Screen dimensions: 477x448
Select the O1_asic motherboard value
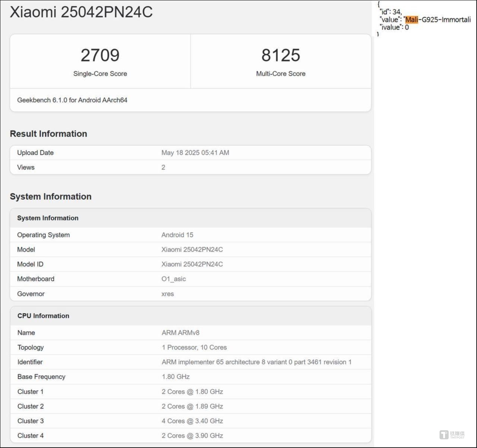[173, 279]
